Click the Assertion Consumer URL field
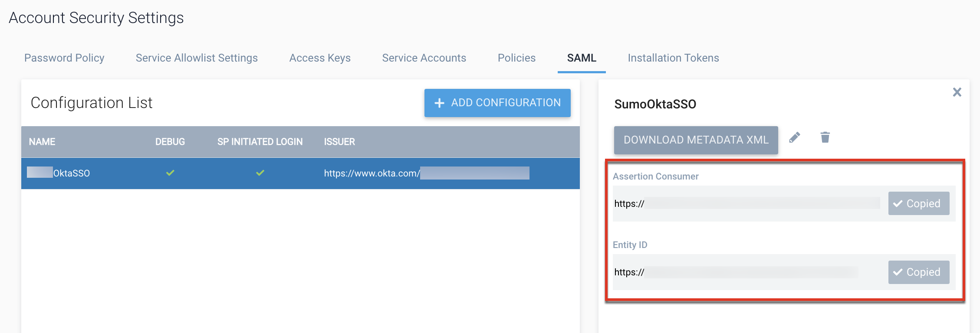 747,203
